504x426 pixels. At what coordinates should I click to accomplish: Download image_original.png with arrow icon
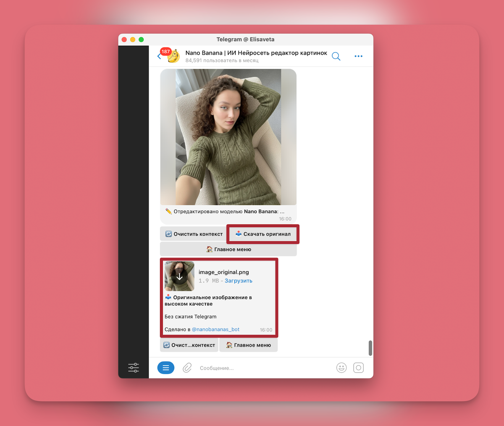(x=179, y=276)
